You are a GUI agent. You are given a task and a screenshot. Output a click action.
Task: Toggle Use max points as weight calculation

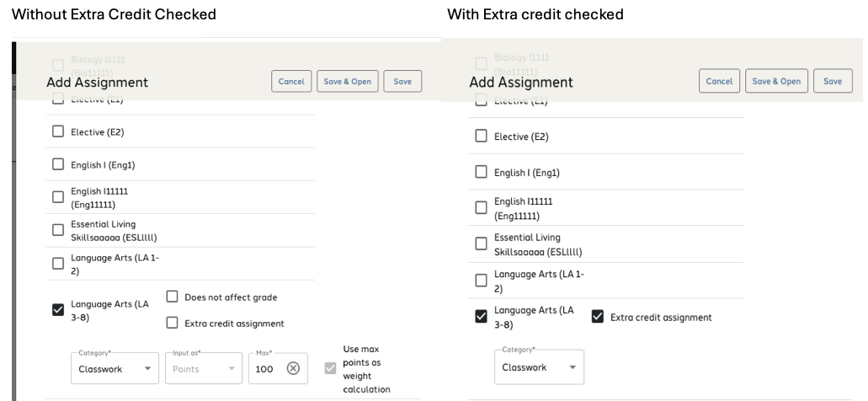point(330,368)
